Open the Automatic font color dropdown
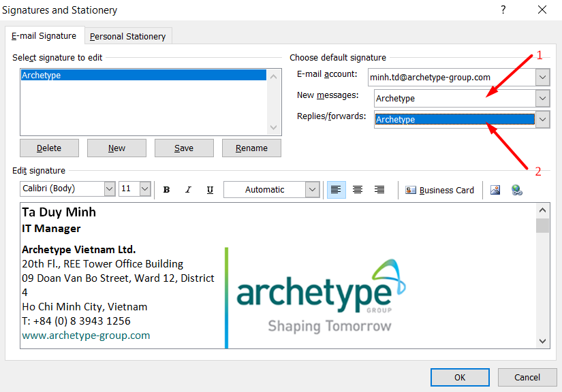The height and width of the screenshot is (392, 562). 312,190
